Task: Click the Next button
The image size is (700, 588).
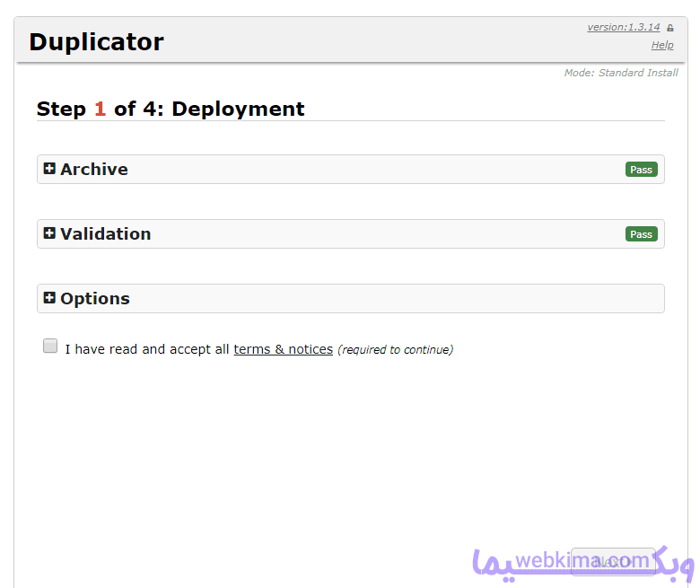Action: tap(613, 562)
